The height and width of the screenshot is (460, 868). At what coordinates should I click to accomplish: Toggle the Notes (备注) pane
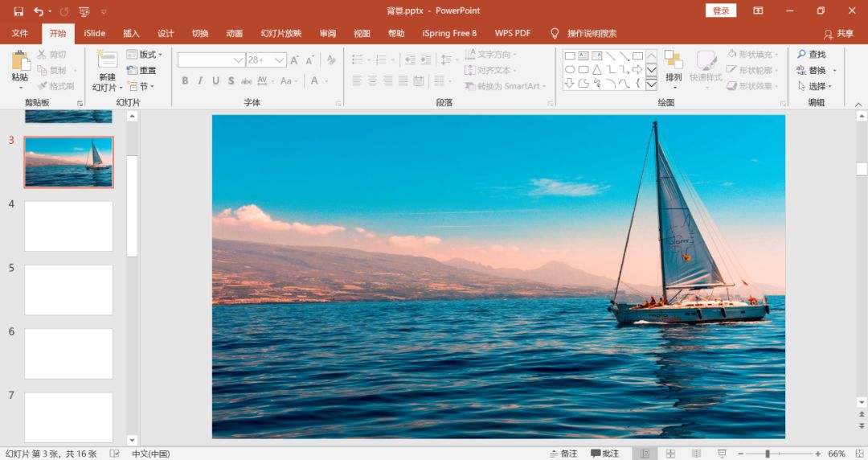click(563, 454)
